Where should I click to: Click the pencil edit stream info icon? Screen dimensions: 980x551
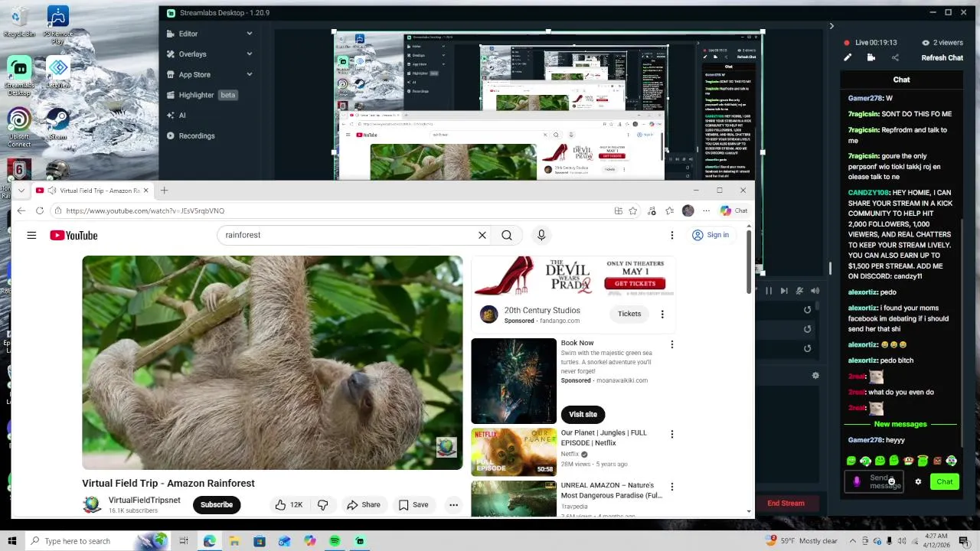(848, 57)
